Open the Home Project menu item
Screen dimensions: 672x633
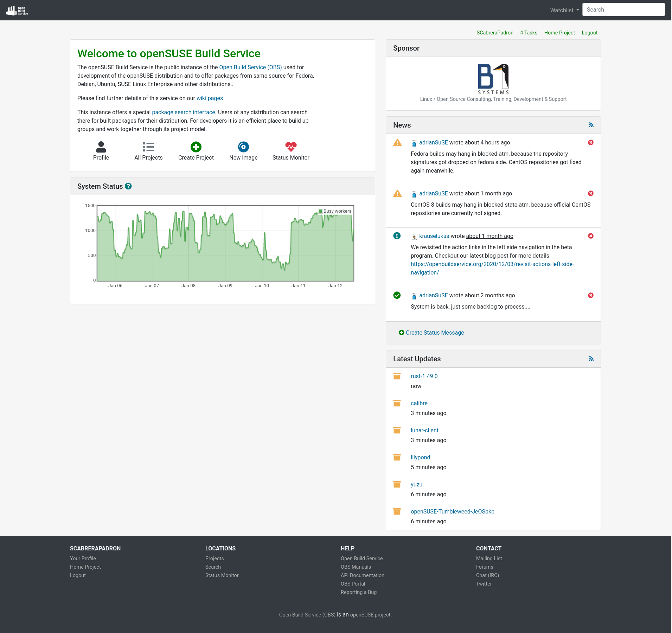coord(559,33)
